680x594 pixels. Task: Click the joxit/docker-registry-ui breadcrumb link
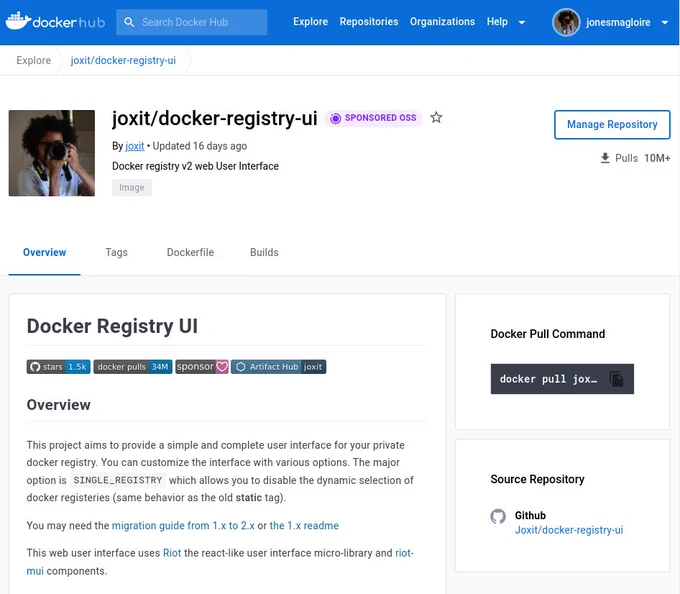click(123, 60)
